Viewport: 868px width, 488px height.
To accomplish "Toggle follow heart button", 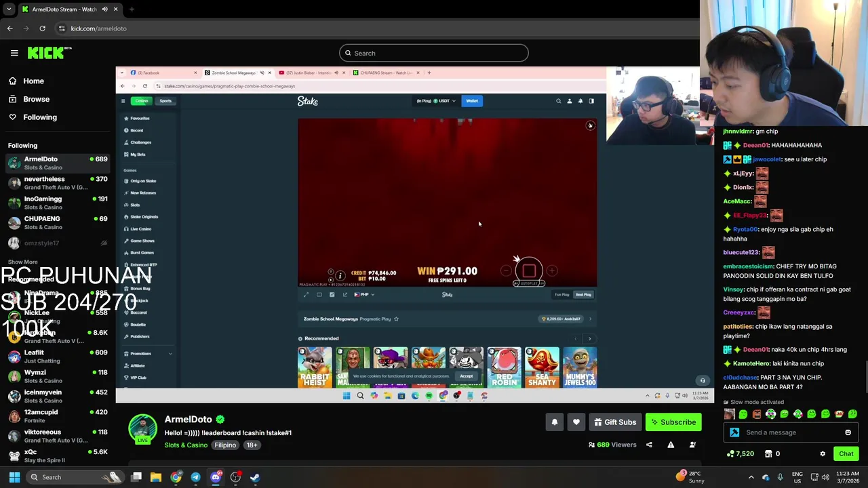I will pyautogui.click(x=576, y=422).
